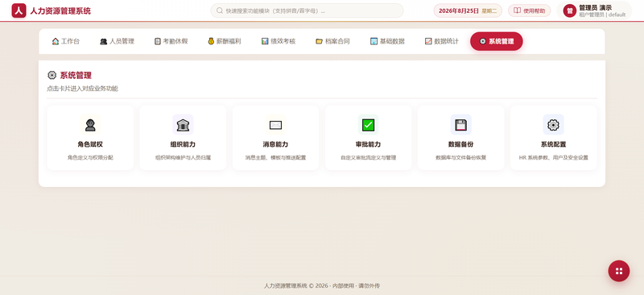Open the floating grid quick-action button

click(x=618, y=271)
